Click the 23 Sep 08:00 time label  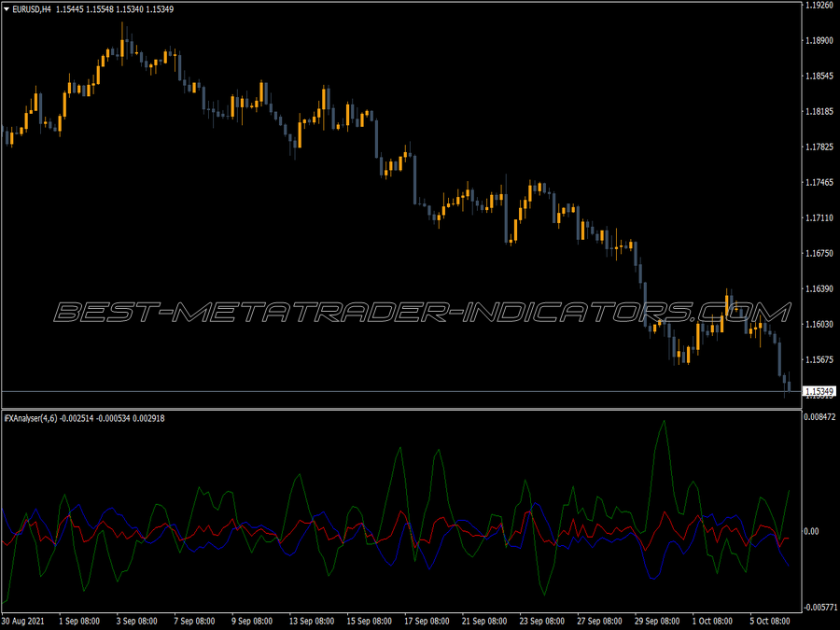pyautogui.click(x=542, y=622)
